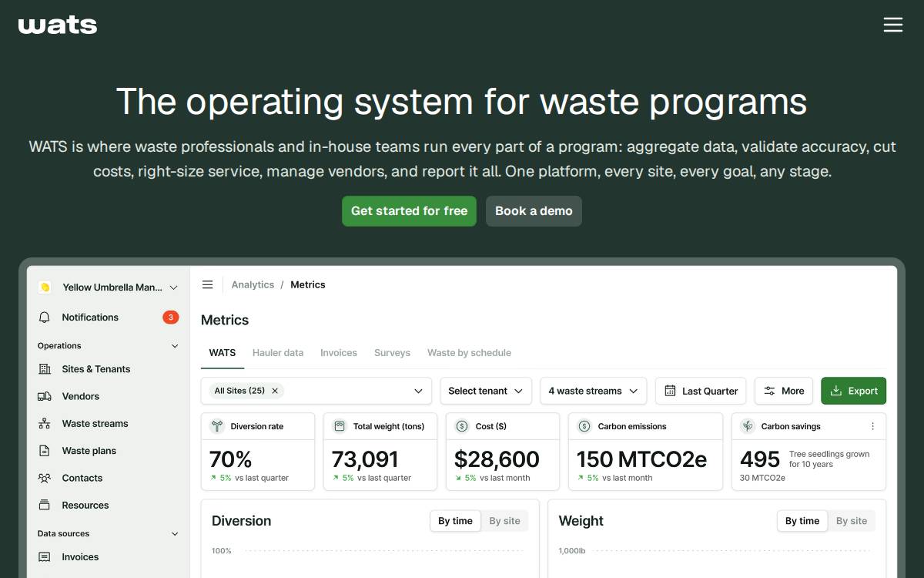Toggle the sidebar with dashboard hamburger icon
924x578 pixels.
pyautogui.click(x=207, y=285)
